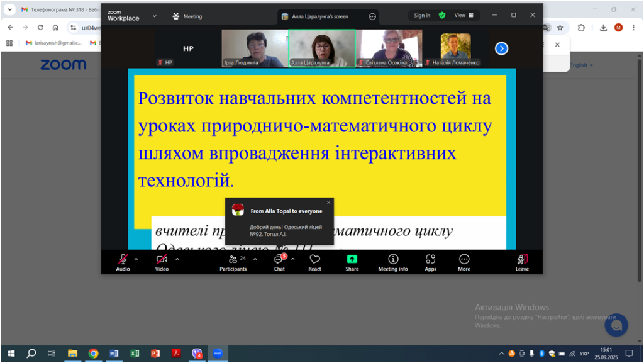Open Chrome tab search dropdown

click(9, 9)
